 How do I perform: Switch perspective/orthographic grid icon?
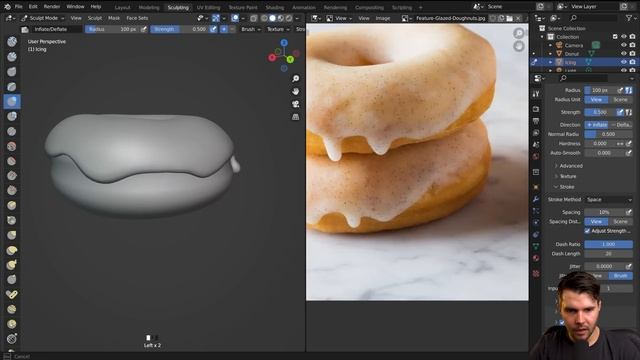click(296, 117)
